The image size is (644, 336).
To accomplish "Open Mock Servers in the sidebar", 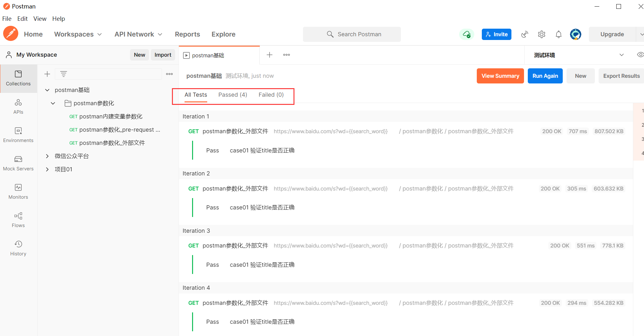I will (x=18, y=163).
